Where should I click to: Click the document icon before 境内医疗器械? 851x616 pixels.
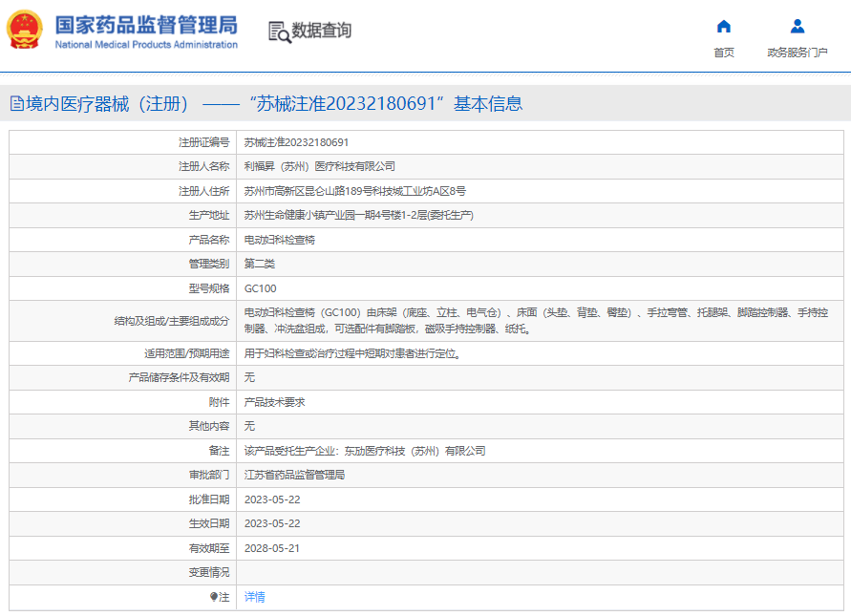(17, 103)
